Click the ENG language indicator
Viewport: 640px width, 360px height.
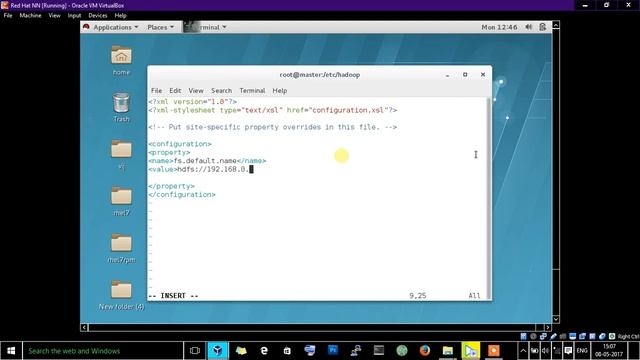point(582,351)
